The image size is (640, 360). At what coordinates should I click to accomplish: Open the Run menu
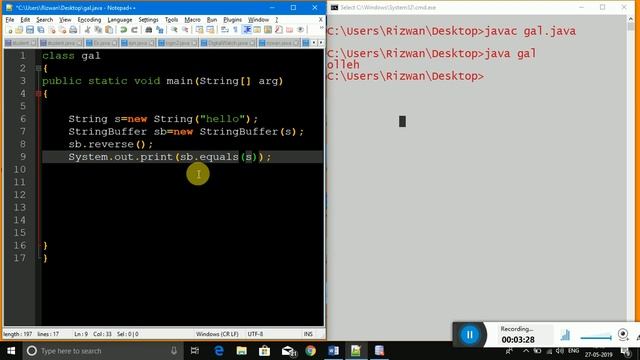tap(212, 20)
